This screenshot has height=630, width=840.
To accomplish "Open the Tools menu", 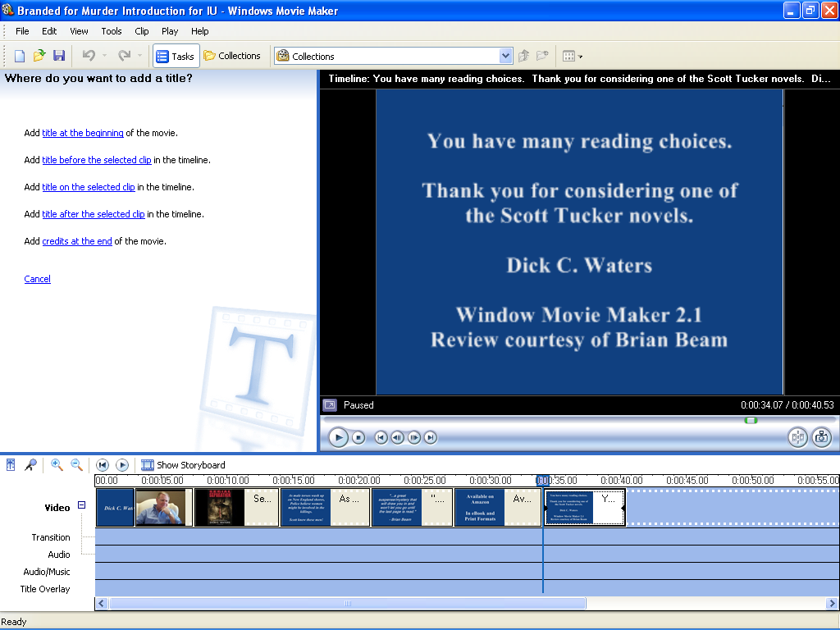I will pos(112,31).
